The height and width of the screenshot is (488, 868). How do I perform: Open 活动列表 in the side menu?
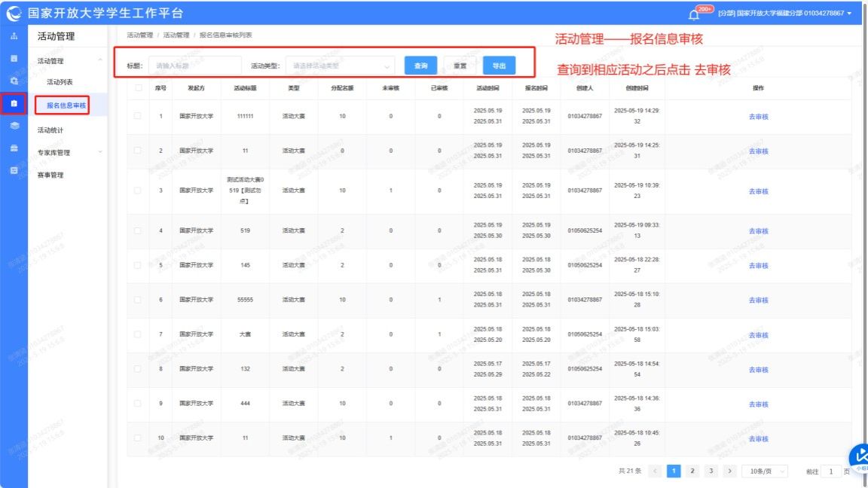(x=60, y=81)
